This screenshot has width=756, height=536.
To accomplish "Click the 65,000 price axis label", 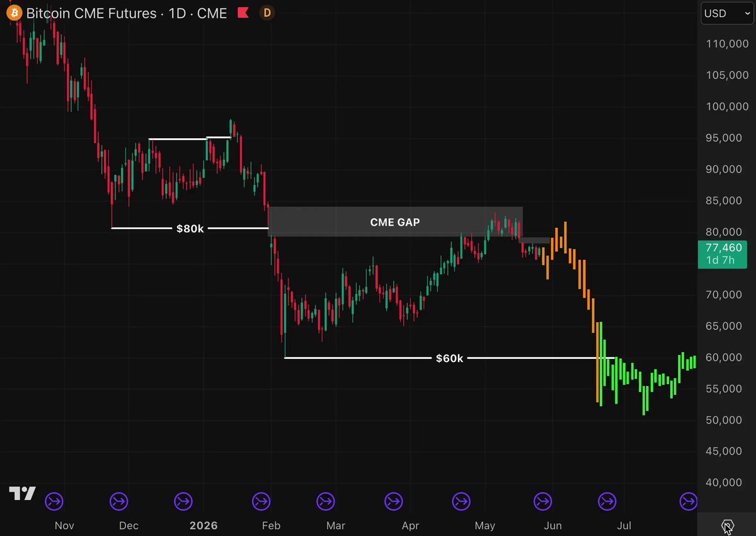I will (x=725, y=326).
